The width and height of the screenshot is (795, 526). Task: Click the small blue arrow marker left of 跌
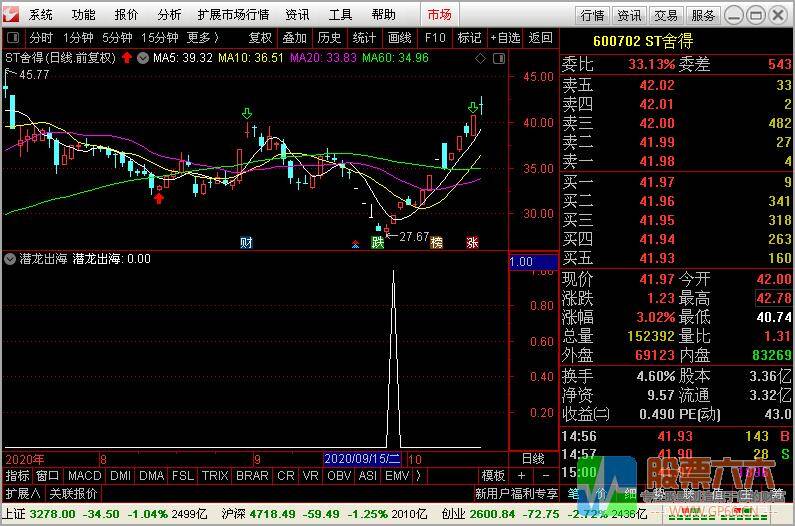355,244
